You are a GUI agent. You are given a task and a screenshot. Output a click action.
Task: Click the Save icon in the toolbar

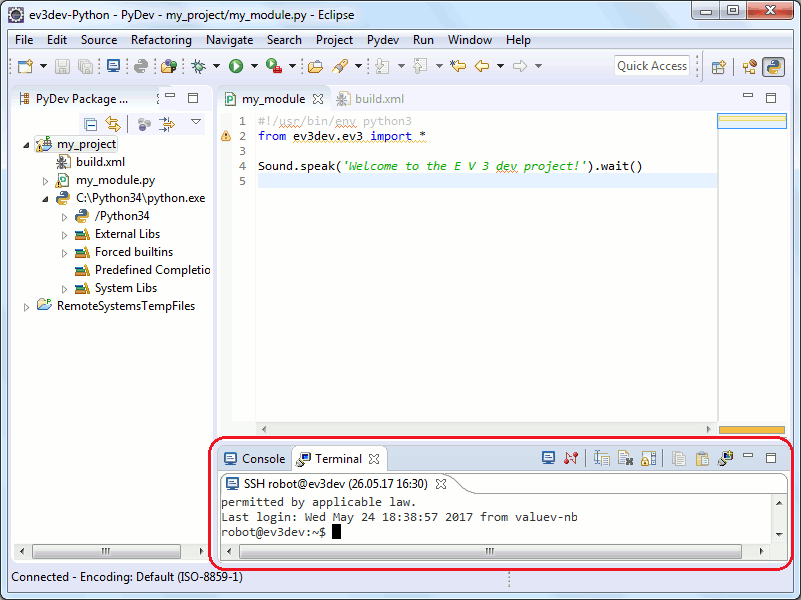(62, 66)
